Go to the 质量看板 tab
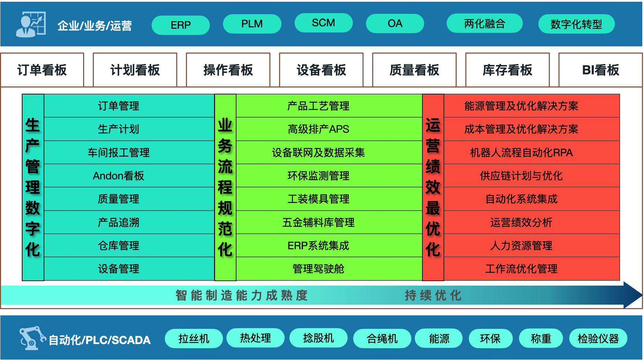This screenshot has height=361, width=644. 414,70
